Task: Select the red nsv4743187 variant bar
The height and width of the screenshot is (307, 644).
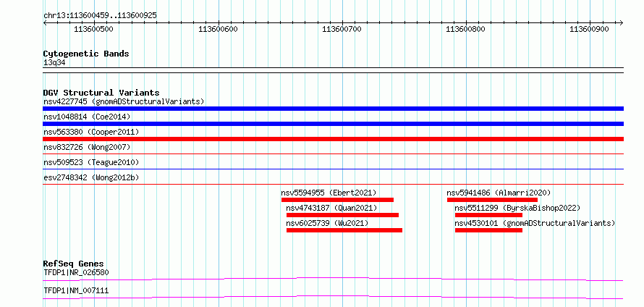Action: point(342,215)
